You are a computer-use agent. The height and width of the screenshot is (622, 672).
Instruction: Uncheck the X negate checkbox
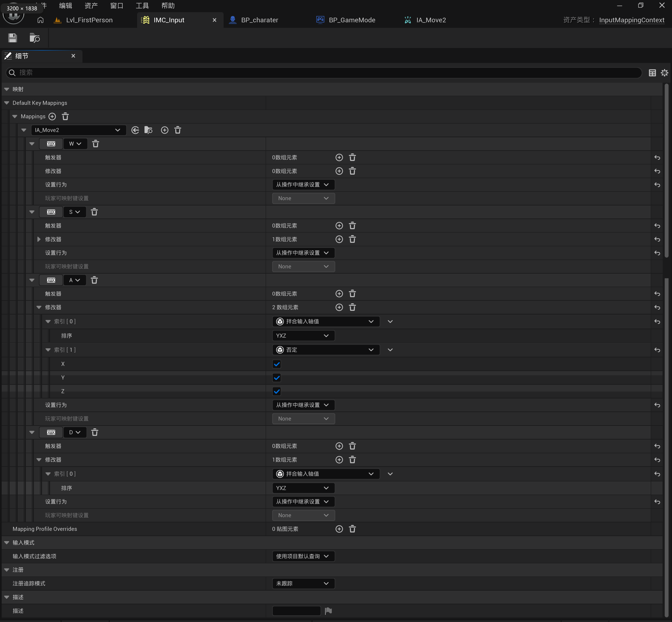pos(276,364)
